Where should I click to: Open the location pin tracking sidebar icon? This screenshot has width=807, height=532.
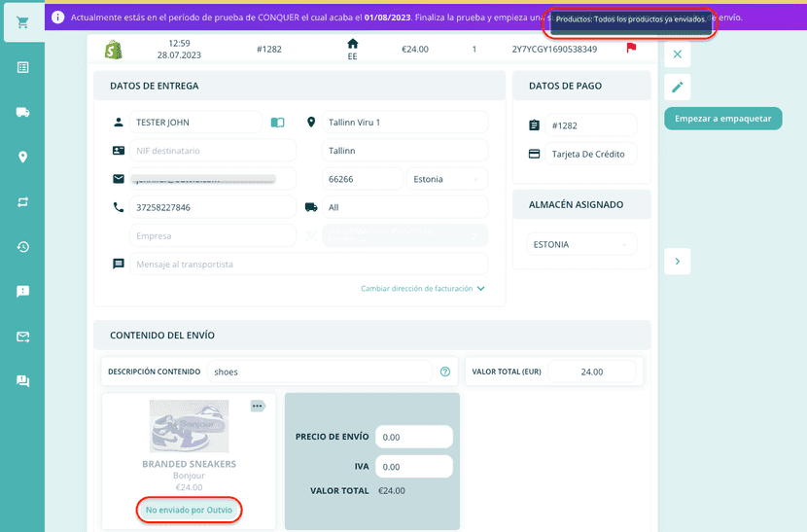22,158
